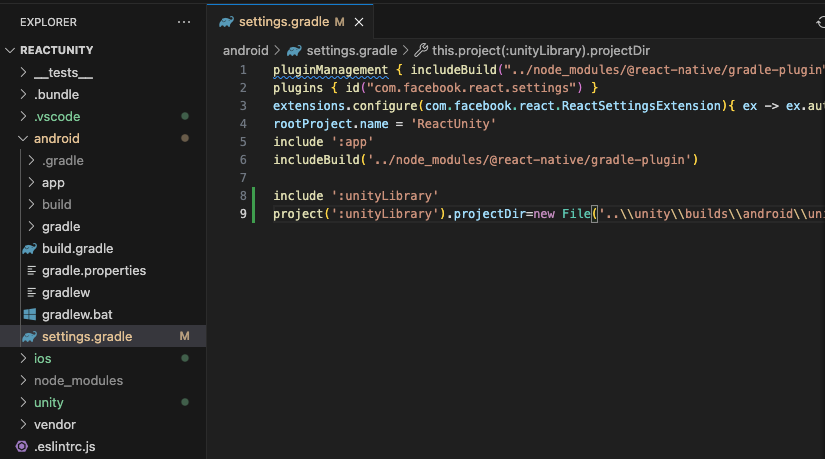Viewport: 825px width, 459px height.
Task: Switch to settings.gradle editor tab
Action: 290,22
